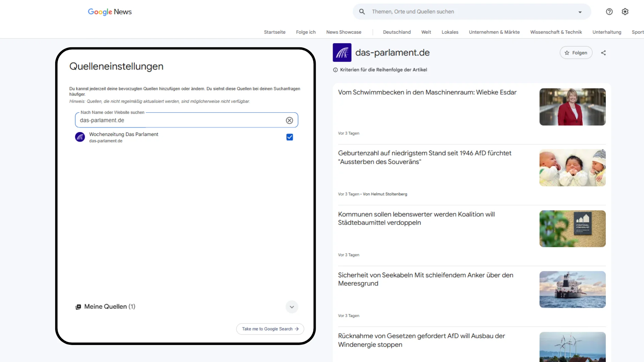Screen dimensions: 644x362
Task: Open article Vom Schwimmbecken in den Maschinenraum
Action: tap(427, 92)
